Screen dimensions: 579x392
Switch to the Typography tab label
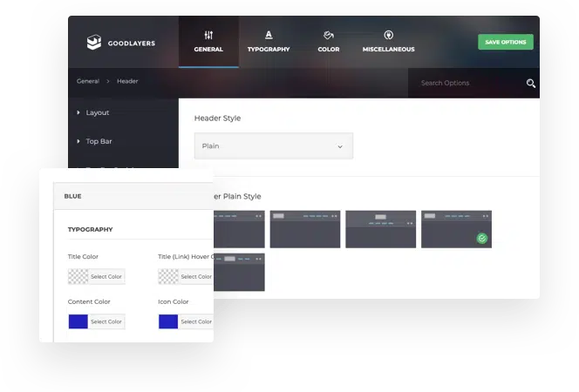[269, 50]
